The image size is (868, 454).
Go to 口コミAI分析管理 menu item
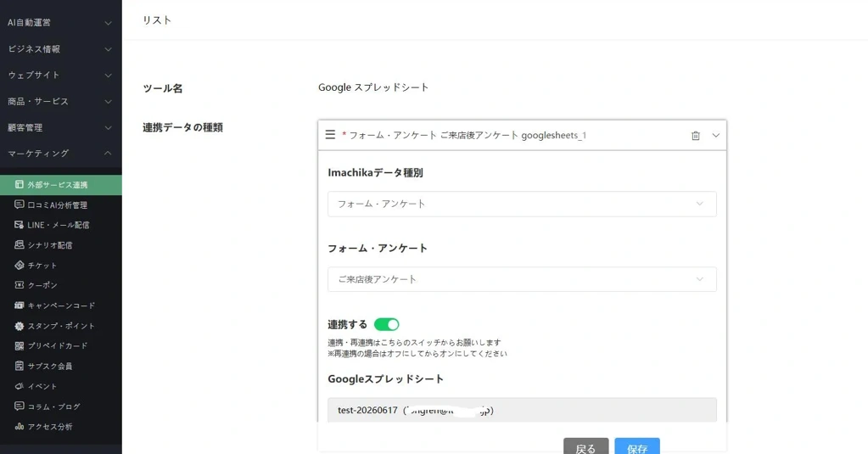pyautogui.click(x=61, y=205)
